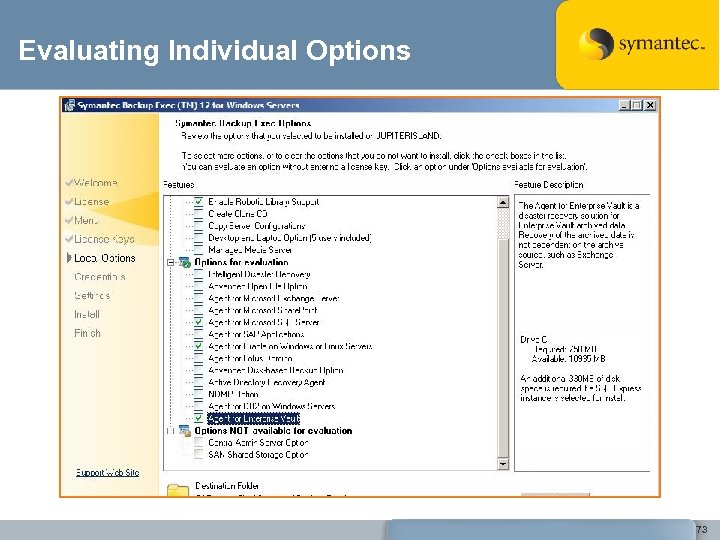Uncheck Enable Robotic Library Support
Viewport: 720px width, 540px height.
[198, 202]
